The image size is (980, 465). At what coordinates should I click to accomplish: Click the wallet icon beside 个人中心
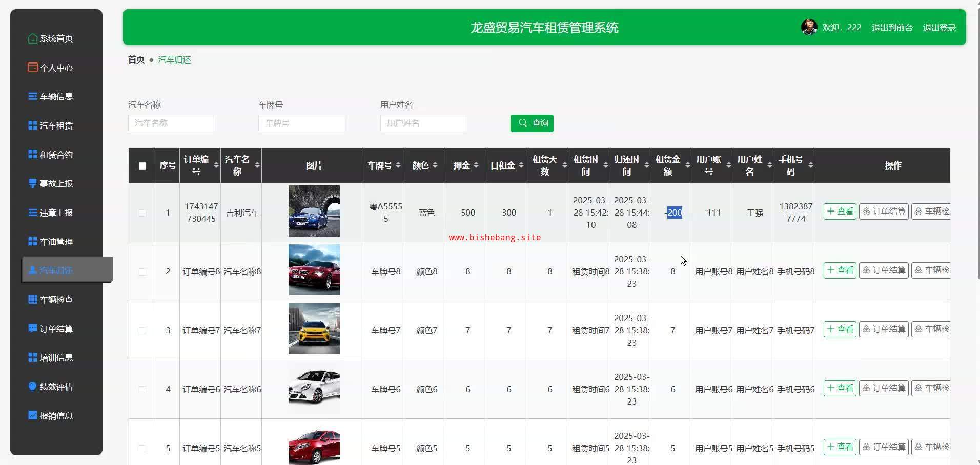coord(32,67)
